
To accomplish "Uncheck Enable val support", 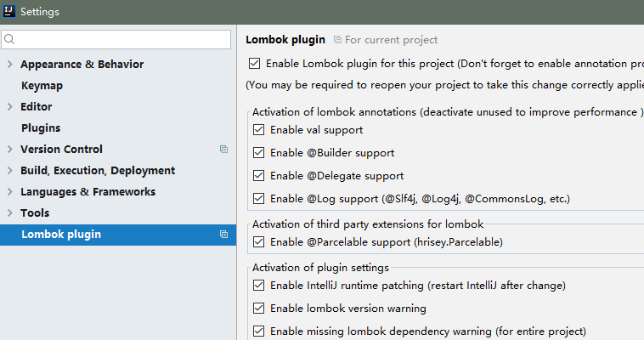I will point(259,130).
